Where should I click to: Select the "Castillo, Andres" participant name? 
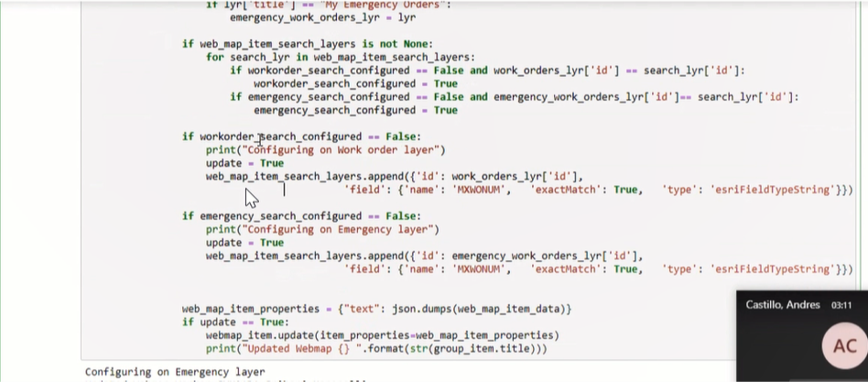[x=783, y=305]
